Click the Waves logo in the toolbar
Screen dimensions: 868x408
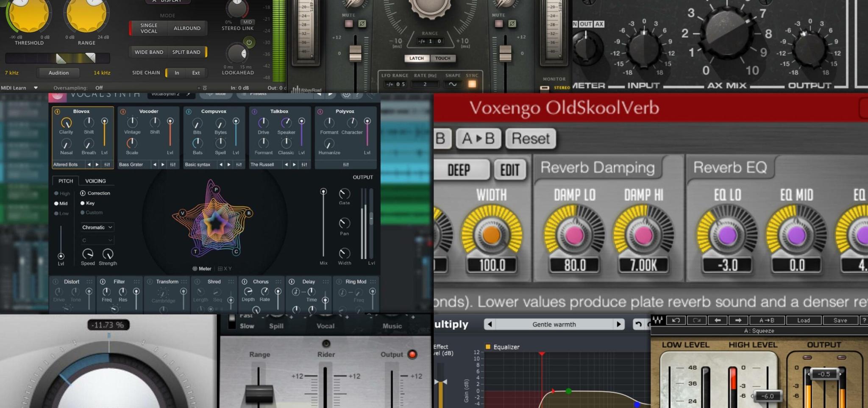pyautogui.click(x=657, y=320)
